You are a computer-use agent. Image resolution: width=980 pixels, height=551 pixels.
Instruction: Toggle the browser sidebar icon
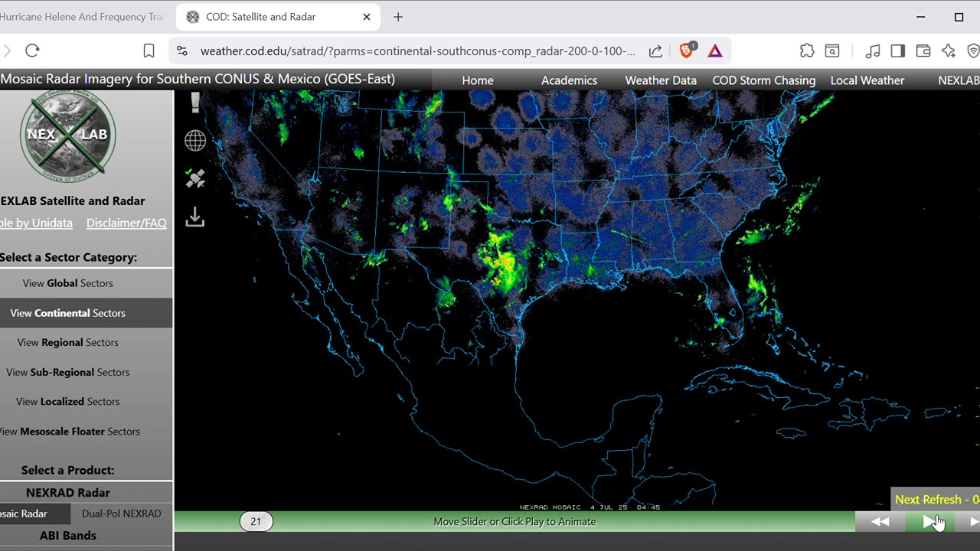(897, 51)
